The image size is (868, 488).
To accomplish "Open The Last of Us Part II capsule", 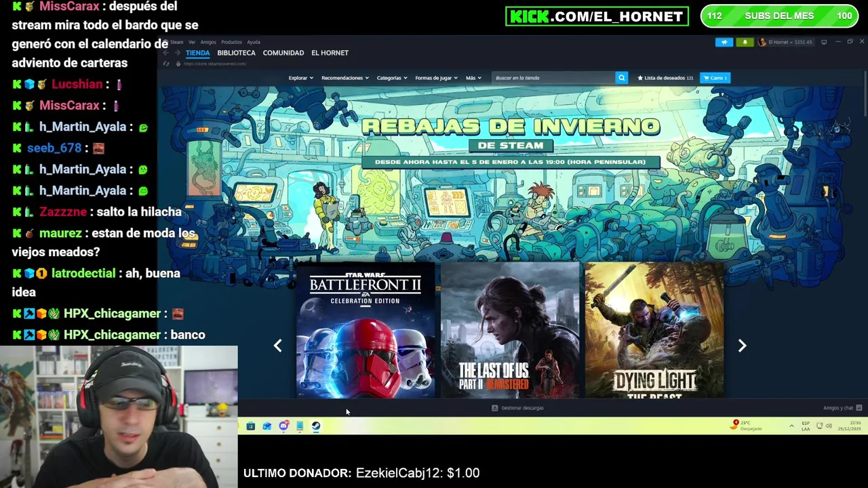I will [x=511, y=330].
